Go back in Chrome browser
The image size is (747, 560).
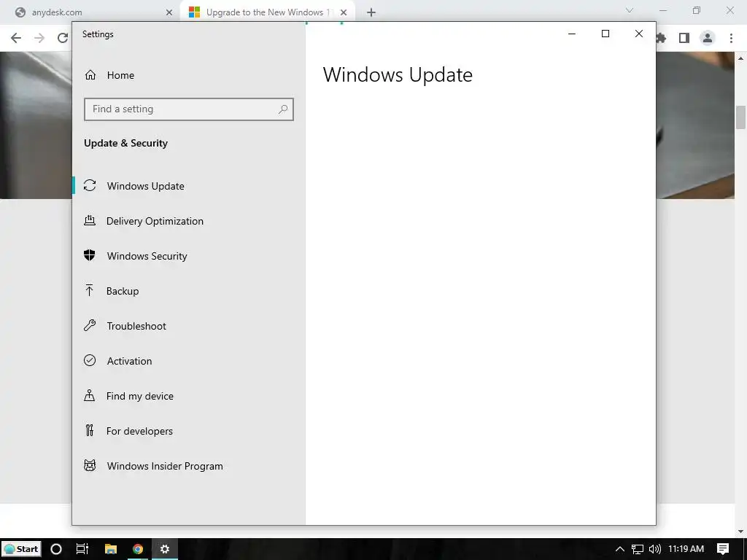click(16, 38)
